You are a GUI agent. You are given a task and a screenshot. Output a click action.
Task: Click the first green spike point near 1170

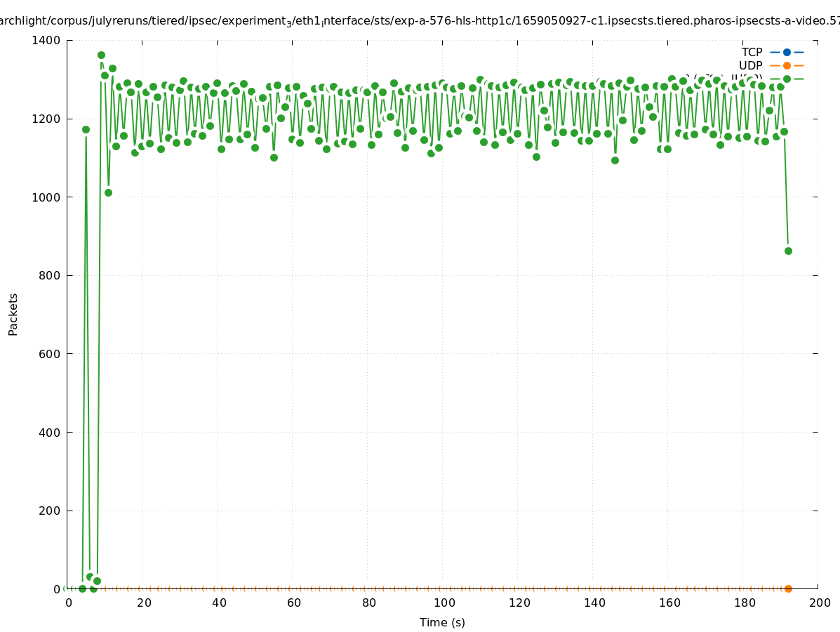[x=86, y=129]
